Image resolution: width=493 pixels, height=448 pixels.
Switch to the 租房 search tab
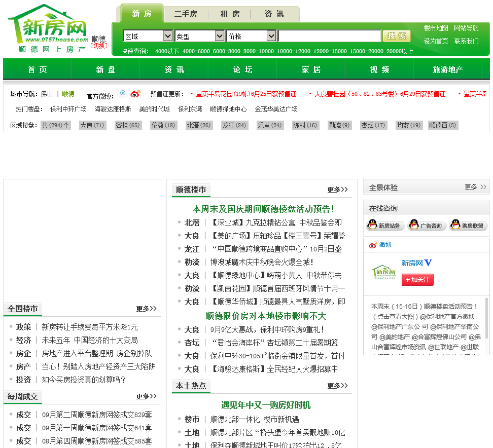coord(230,14)
